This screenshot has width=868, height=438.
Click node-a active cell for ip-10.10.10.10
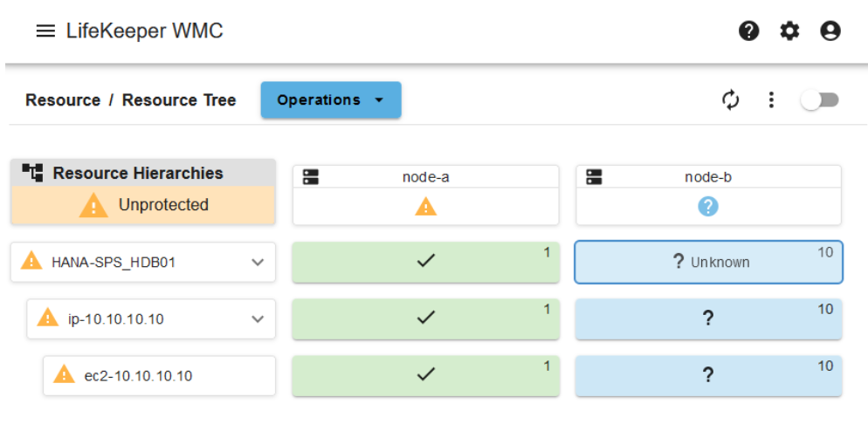click(425, 319)
